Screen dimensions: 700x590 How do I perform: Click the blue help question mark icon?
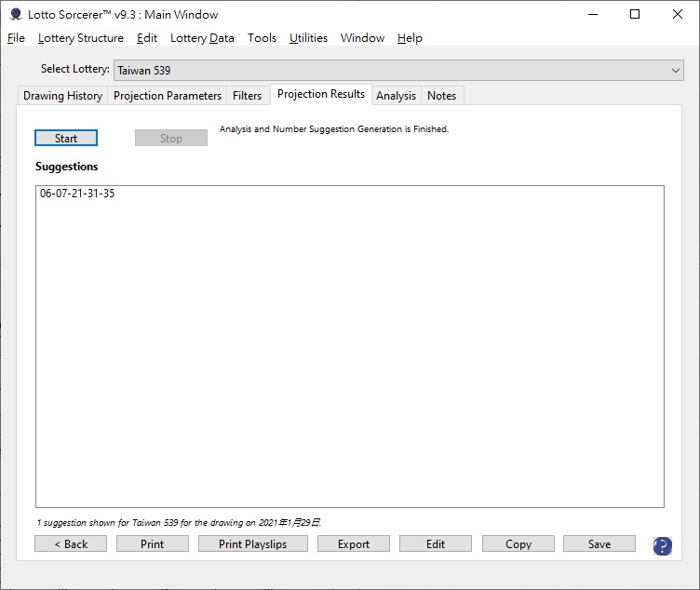click(662, 545)
